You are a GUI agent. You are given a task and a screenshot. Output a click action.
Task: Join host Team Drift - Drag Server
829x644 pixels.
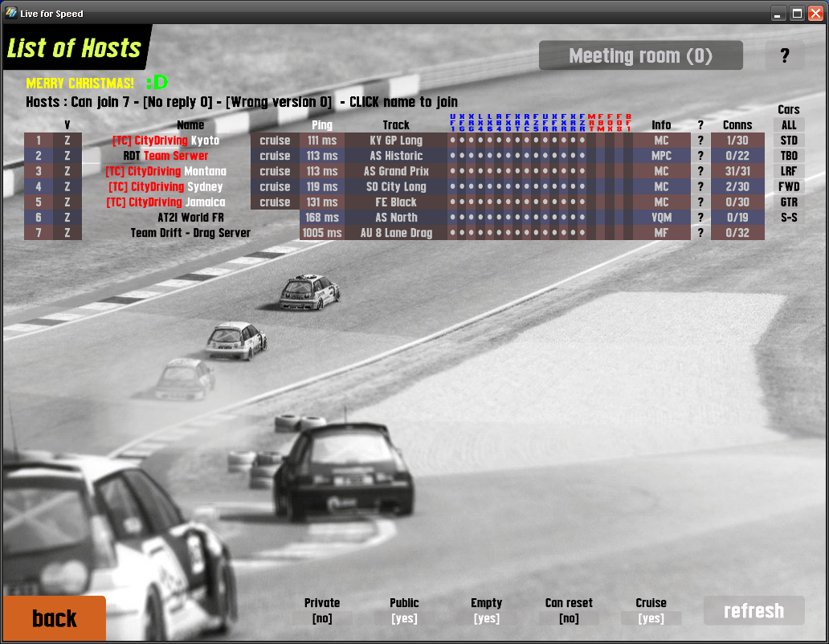[191, 232]
